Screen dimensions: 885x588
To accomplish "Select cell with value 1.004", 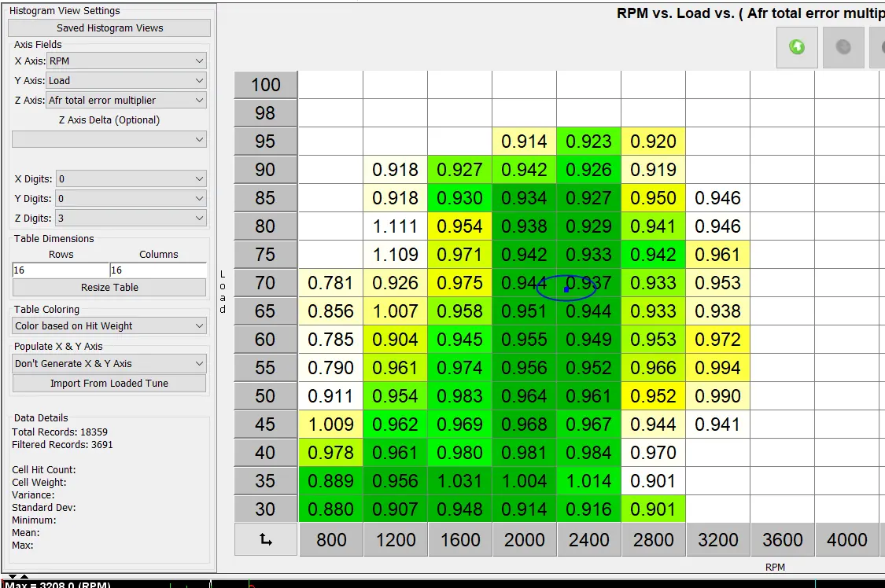I will click(524, 481).
